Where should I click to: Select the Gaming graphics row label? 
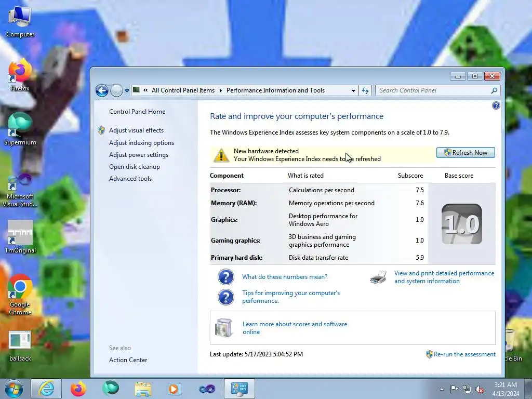point(235,241)
